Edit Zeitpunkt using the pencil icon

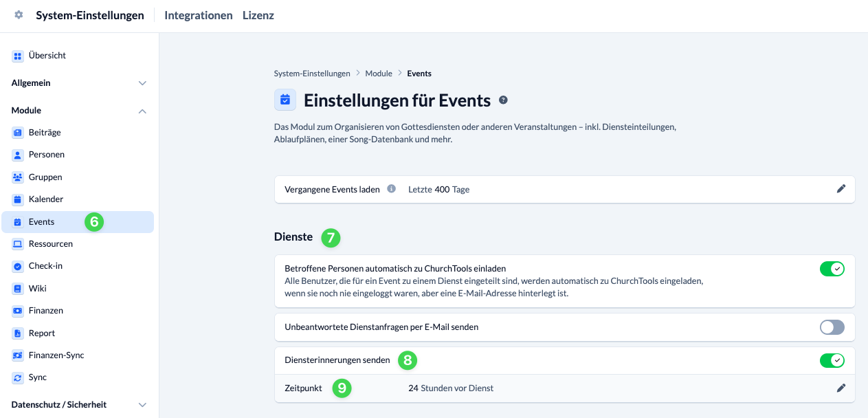click(841, 388)
